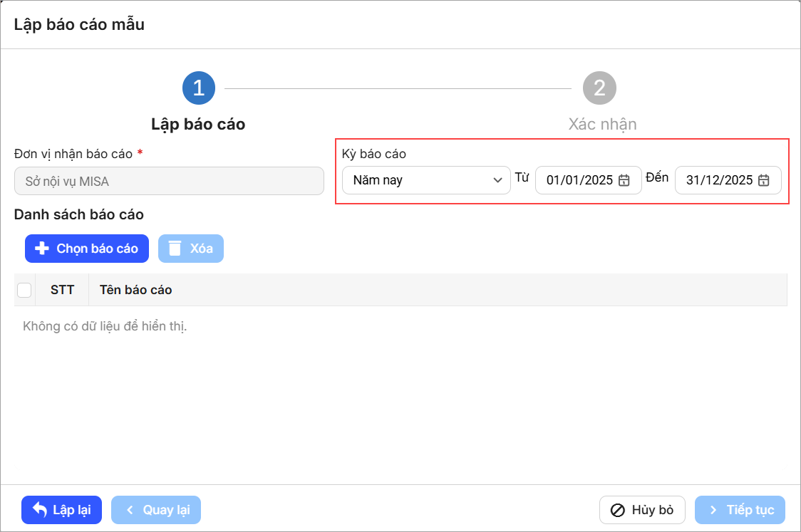The height and width of the screenshot is (532, 801).
Task: Tick the select-all checkbox in the table header
Action: [24, 290]
